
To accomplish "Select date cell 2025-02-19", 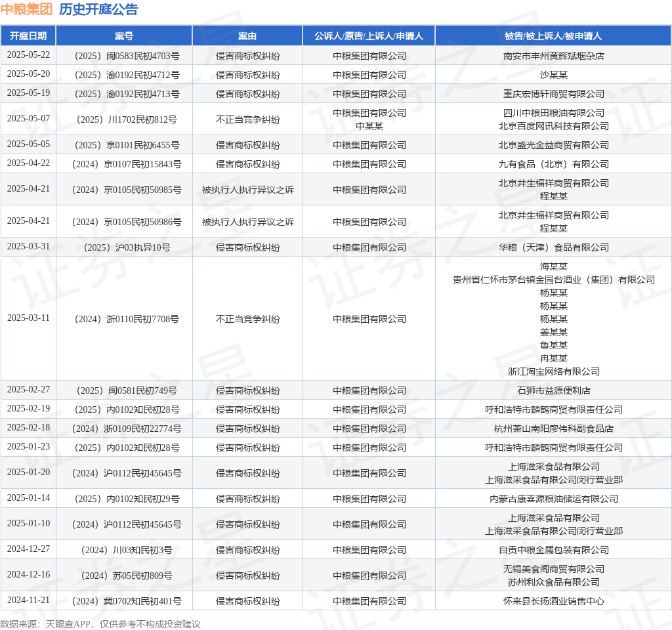I will pyautogui.click(x=28, y=408).
